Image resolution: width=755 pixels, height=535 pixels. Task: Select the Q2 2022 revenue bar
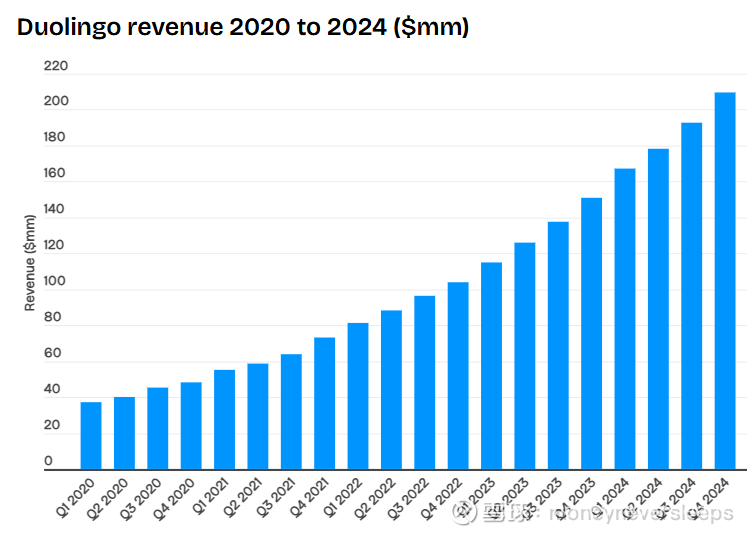click(391, 390)
